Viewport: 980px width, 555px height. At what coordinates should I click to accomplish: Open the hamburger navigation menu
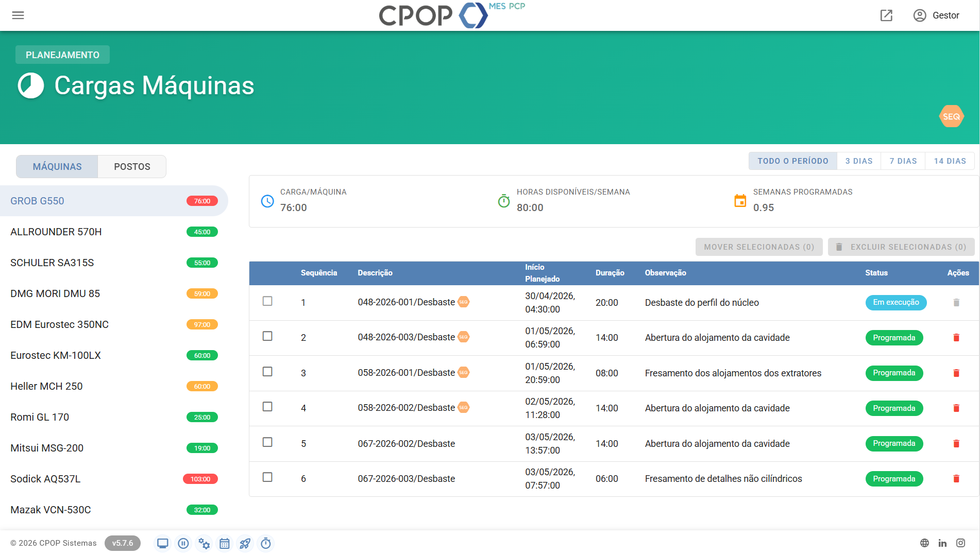click(18, 15)
